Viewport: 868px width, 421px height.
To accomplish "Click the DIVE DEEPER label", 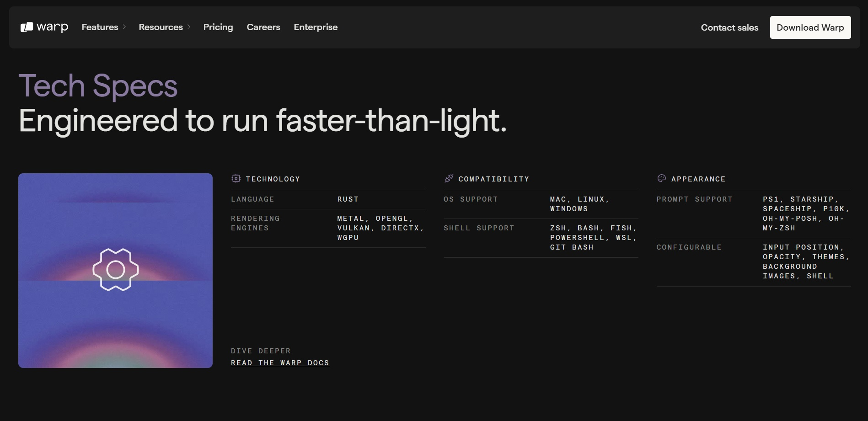I will click(x=261, y=351).
